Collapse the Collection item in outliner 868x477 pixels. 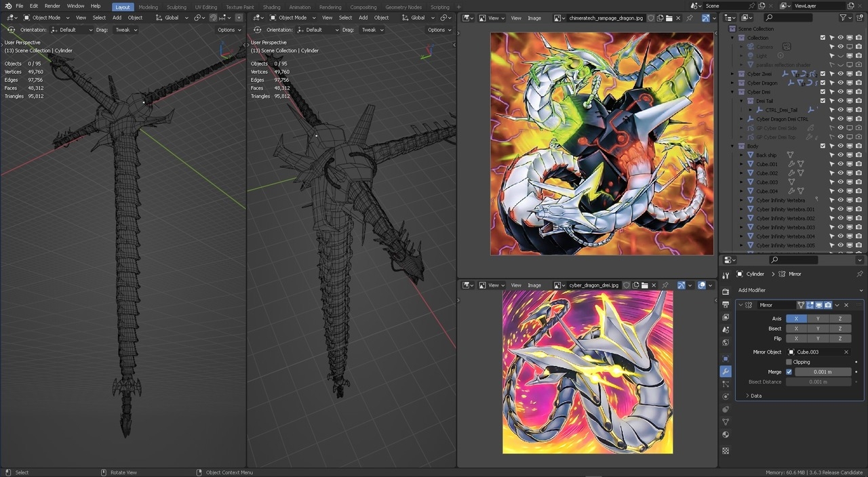click(733, 38)
